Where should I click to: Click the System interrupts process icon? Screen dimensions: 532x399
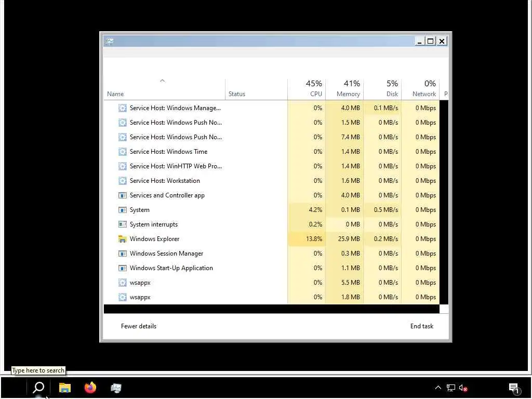click(x=123, y=224)
